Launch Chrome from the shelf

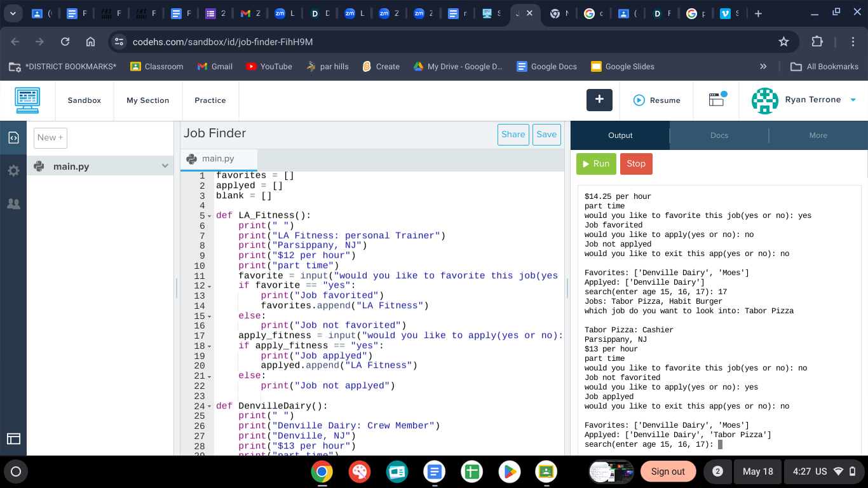click(322, 471)
